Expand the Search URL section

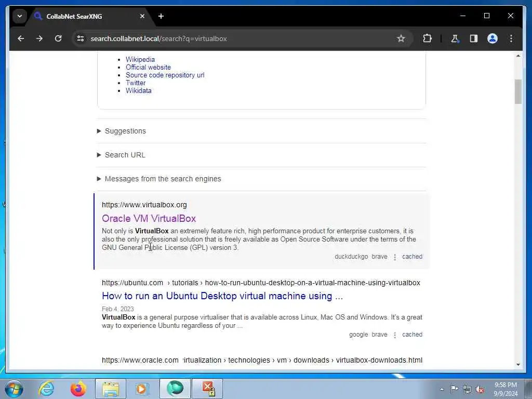pos(121,155)
